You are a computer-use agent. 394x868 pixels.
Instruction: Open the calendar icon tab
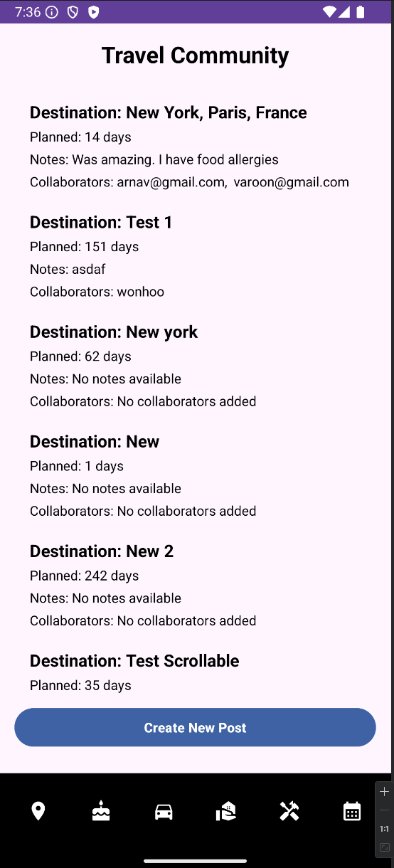point(352,811)
